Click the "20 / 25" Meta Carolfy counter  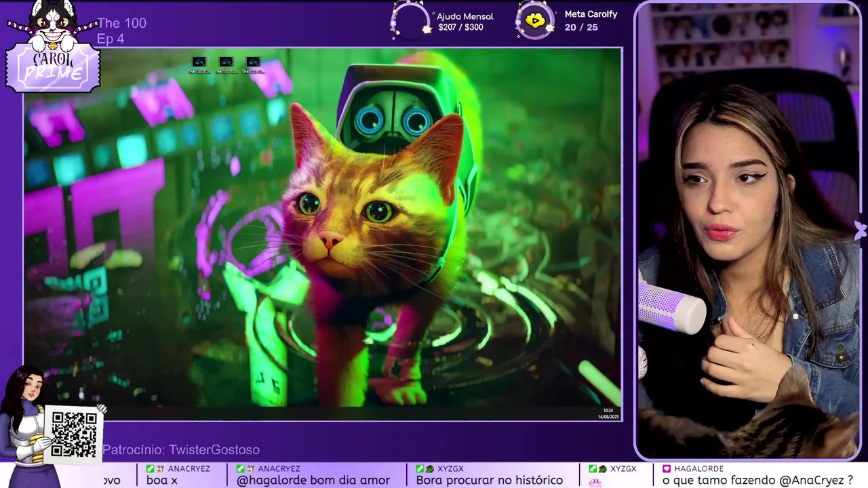tap(581, 28)
